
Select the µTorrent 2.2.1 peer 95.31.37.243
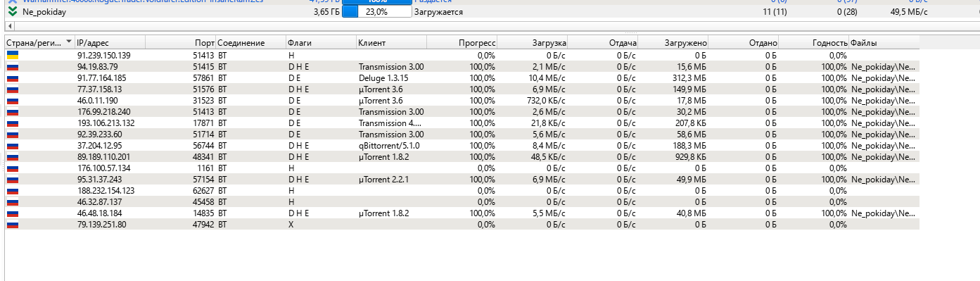462,179
